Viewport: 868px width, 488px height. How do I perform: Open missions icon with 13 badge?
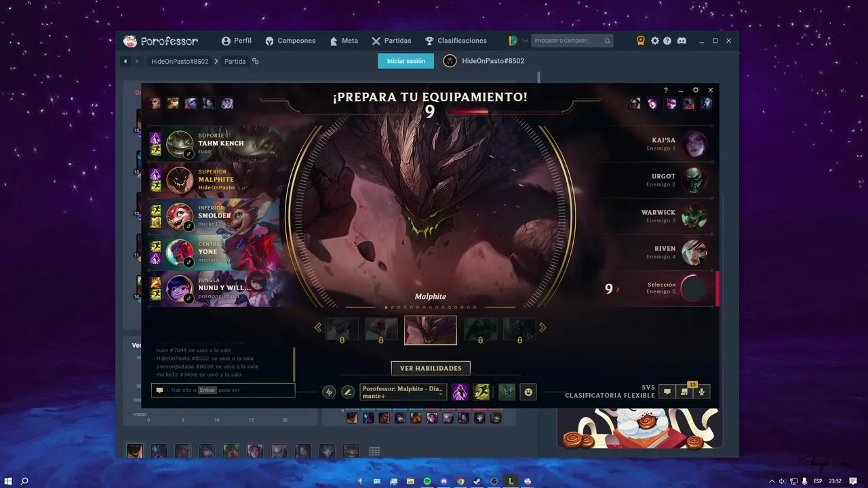(x=684, y=392)
